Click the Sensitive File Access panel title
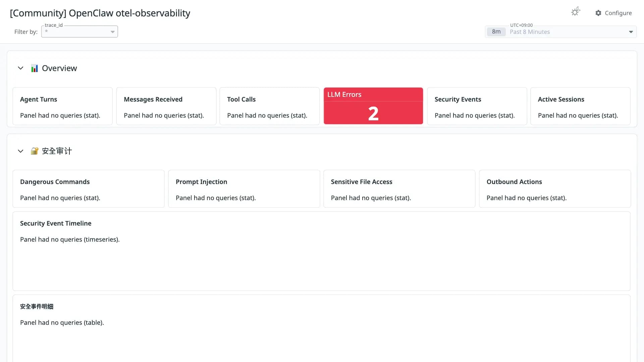644x362 pixels. coord(361,182)
